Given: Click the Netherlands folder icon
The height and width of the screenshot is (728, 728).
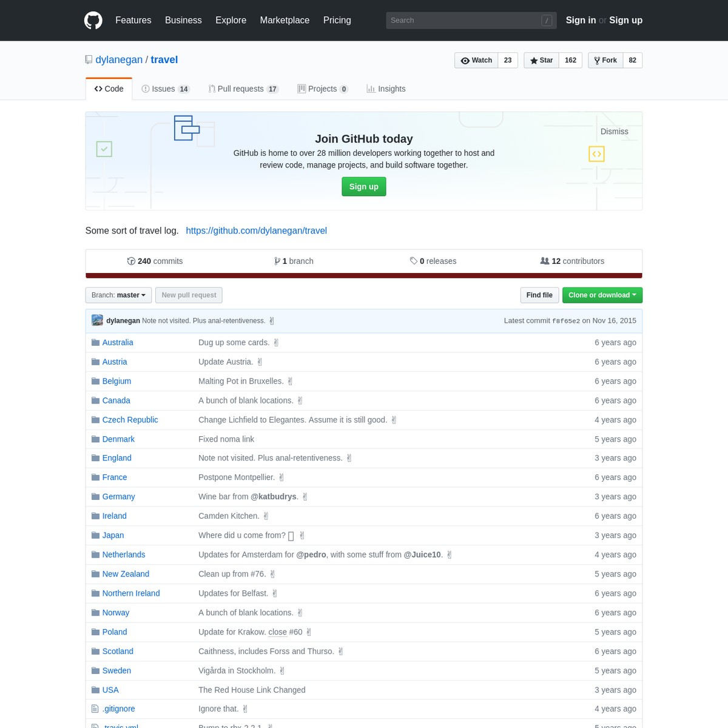Looking at the screenshot, I should (95, 554).
